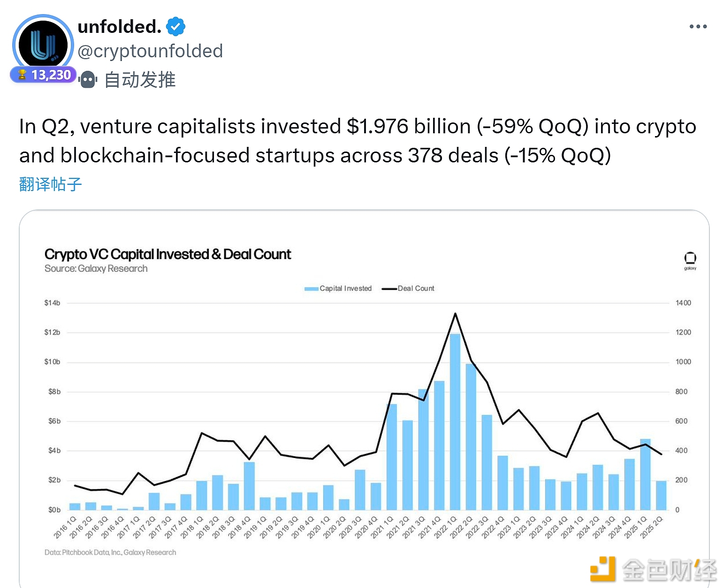Viewport: 723px width, 588px height.
Task: Click the orange 金色财经 watermark logo
Action: pos(603,569)
